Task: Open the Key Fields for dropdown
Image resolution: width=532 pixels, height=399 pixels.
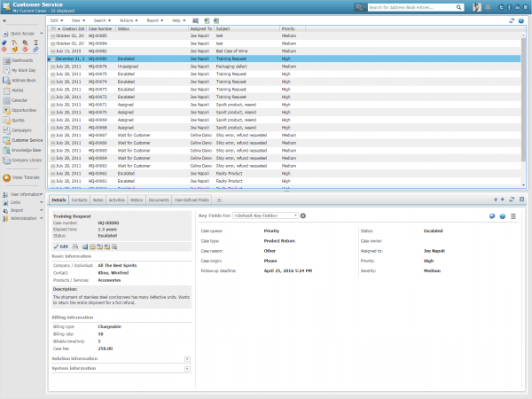Action: 265,215
